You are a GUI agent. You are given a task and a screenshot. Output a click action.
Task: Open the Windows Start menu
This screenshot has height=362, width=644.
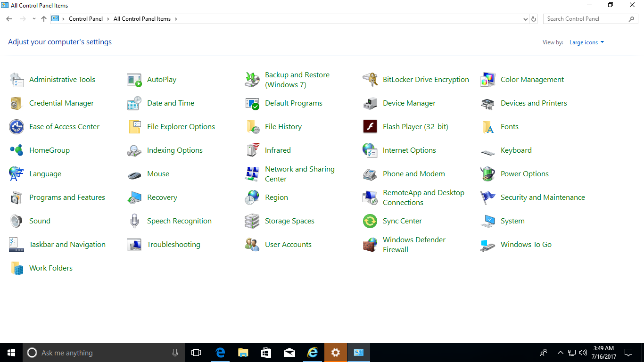(11, 353)
